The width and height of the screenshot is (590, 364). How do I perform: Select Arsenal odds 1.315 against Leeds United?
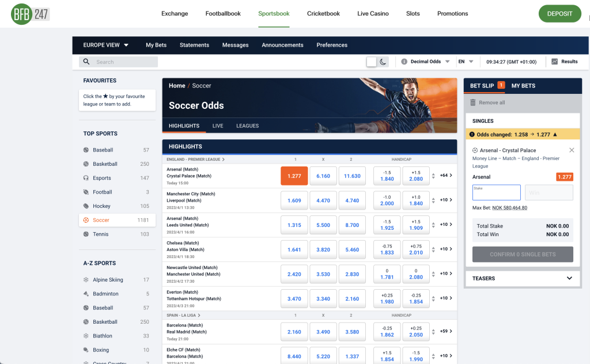click(x=294, y=225)
